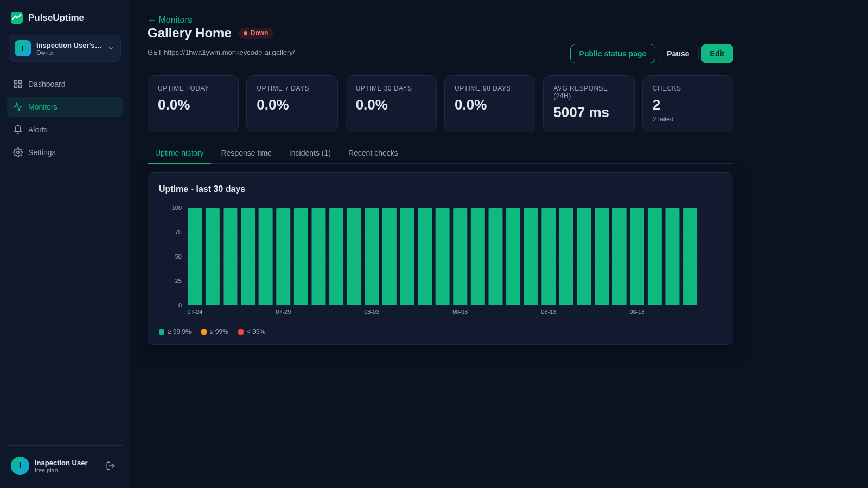This screenshot has width=868, height=488.
Task: Click the Inspection User avatar at bottom
Action: (x=20, y=466)
